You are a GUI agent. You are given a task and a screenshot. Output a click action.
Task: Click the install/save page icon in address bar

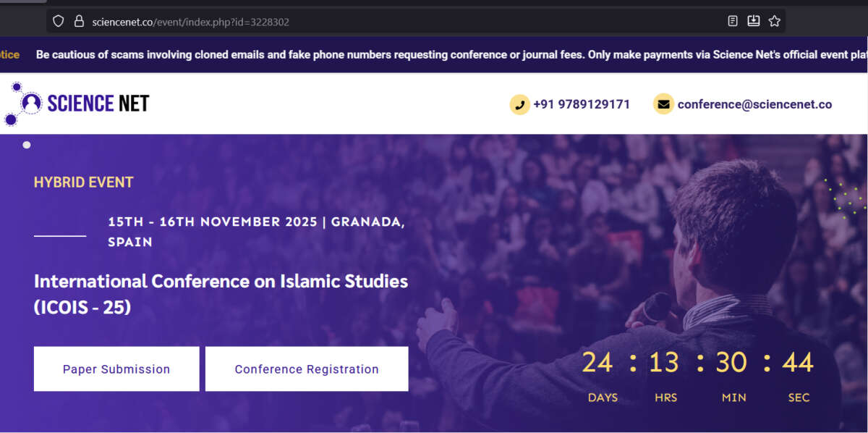753,21
